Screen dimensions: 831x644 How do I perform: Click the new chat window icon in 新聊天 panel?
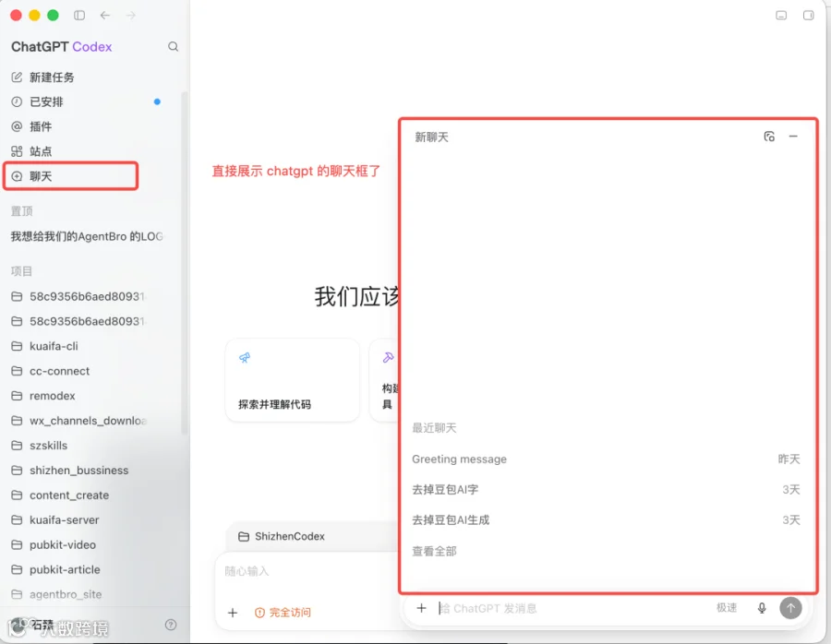tap(769, 137)
